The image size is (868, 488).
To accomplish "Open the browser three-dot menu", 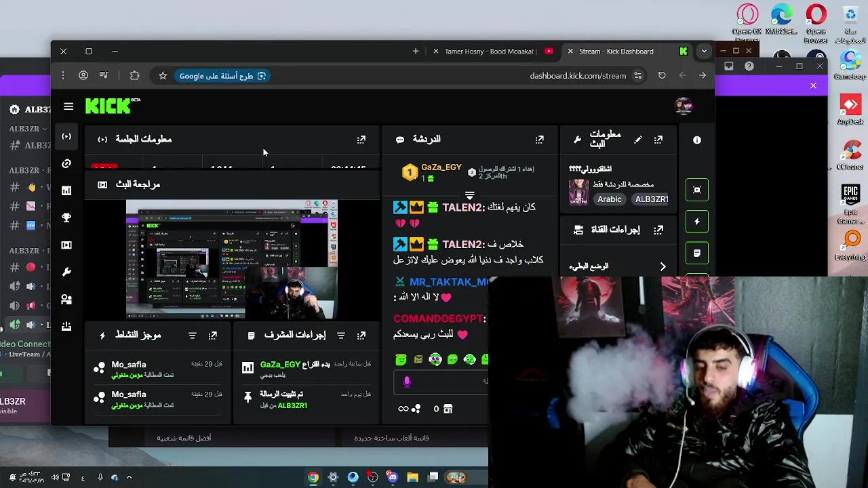I will (62, 76).
